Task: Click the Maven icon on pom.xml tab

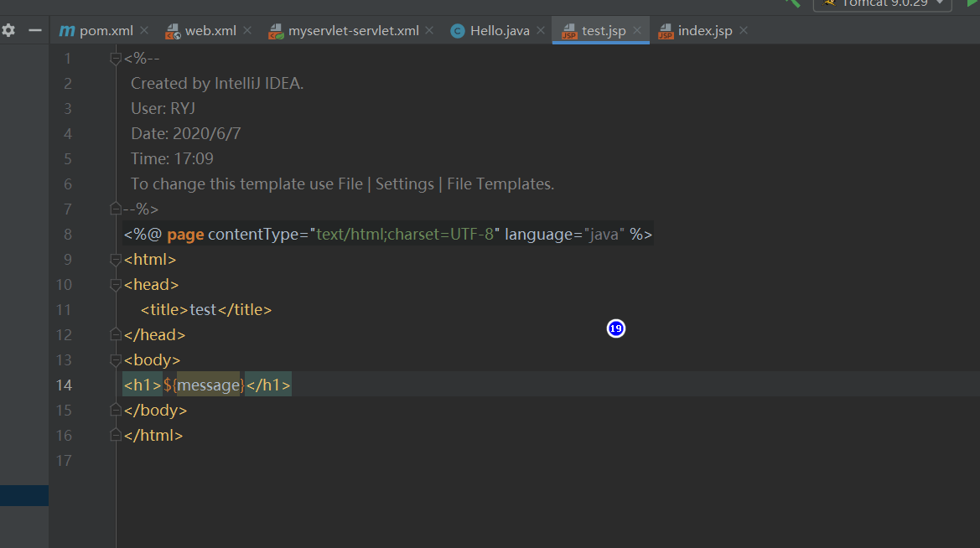Action: 67,31
